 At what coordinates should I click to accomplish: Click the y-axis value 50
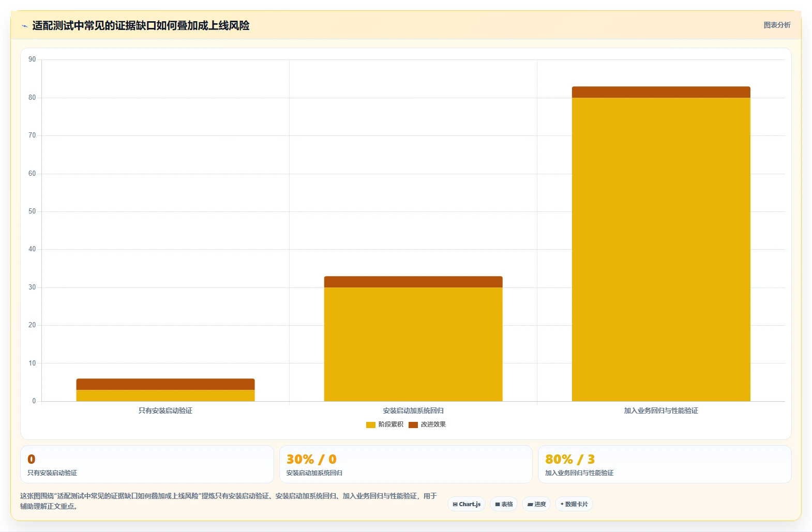pyautogui.click(x=32, y=211)
